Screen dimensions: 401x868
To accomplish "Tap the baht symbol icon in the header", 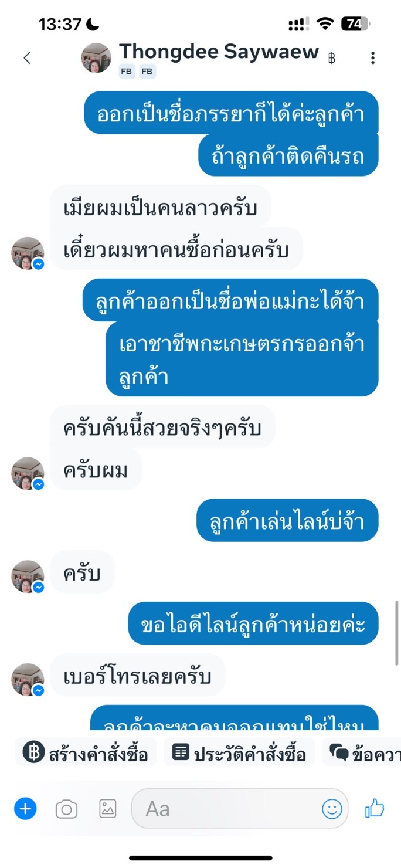I will click(332, 58).
